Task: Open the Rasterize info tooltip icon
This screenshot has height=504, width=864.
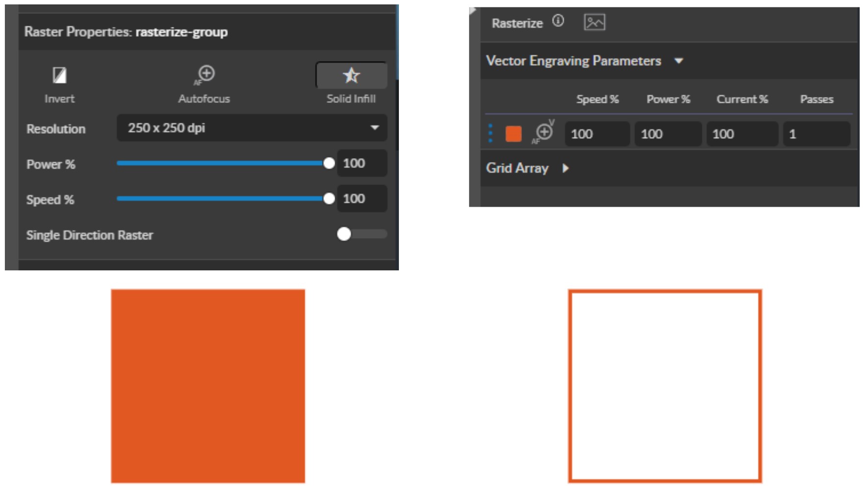Action: pyautogui.click(x=558, y=21)
